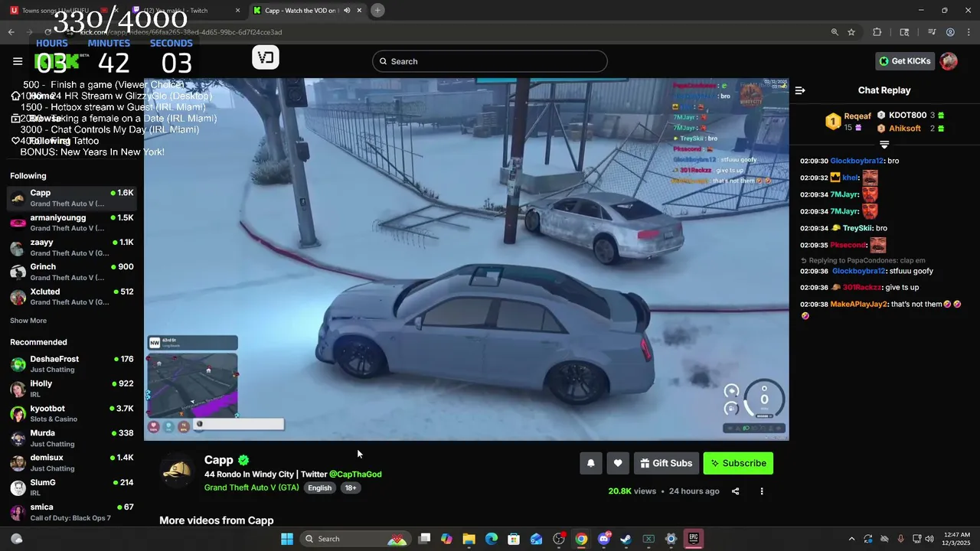Expand the system tray hidden icons chevron
Viewport: 980px width, 551px height.
(x=851, y=539)
